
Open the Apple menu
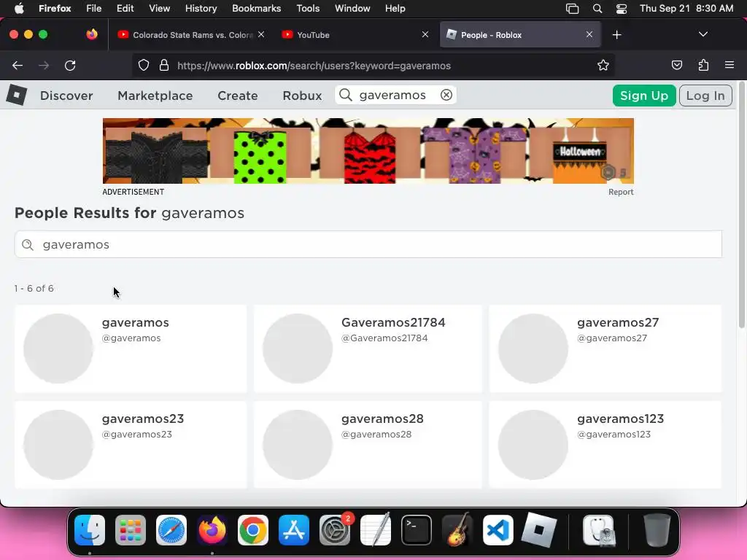tap(19, 9)
